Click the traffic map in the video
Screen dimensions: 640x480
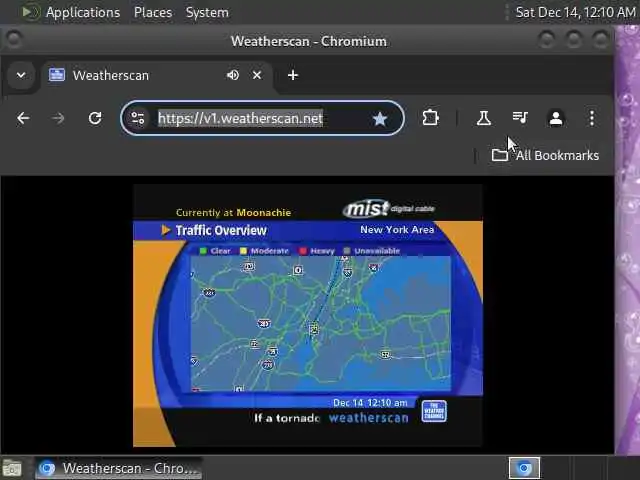coord(320,323)
